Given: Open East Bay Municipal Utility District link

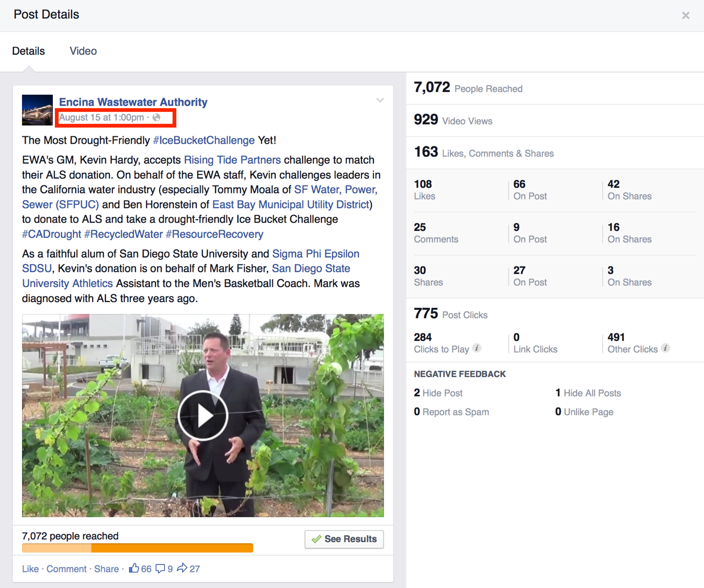Looking at the screenshot, I should pyautogui.click(x=291, y=204).
